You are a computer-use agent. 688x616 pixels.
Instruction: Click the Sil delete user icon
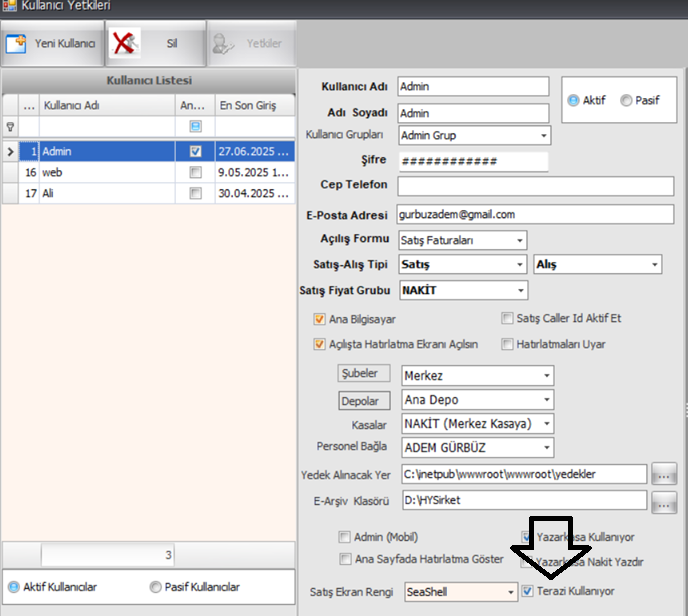(x=126, y=44)
